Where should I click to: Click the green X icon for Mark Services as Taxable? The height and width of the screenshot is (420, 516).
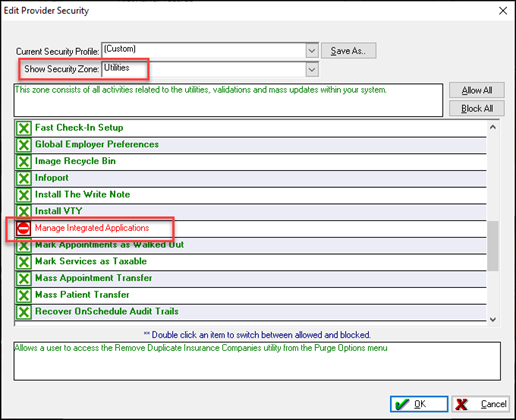[23, 262]
